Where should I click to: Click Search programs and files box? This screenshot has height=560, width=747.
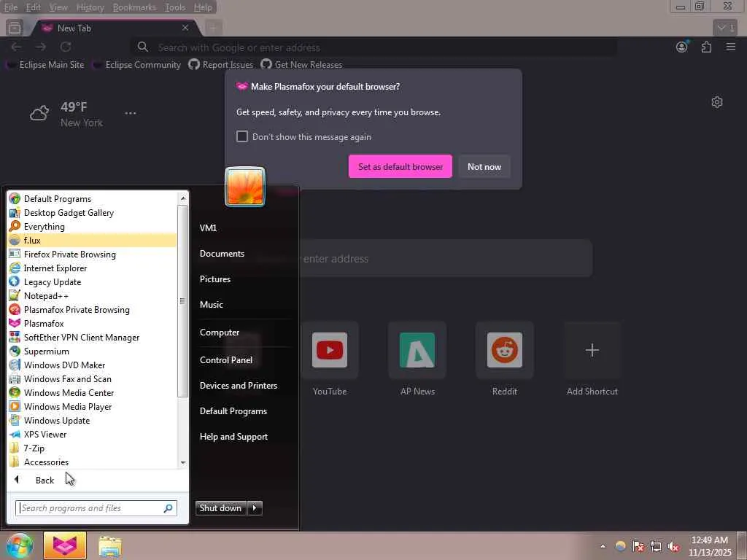[x=96, y=508]
